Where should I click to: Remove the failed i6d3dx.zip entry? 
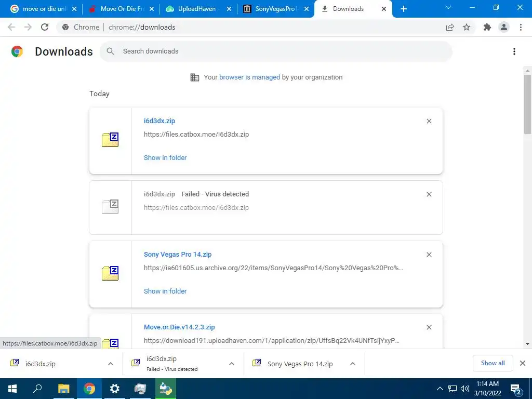pos(429,194)
